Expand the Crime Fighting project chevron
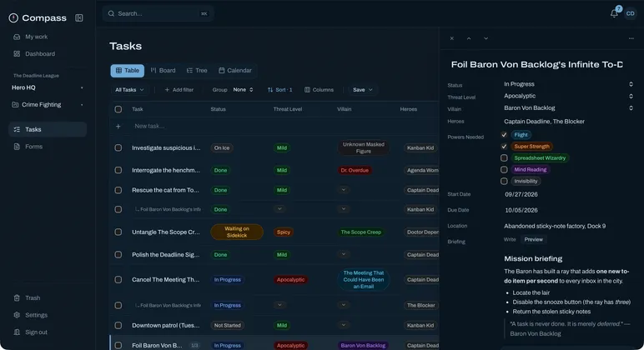 (82, 105)
